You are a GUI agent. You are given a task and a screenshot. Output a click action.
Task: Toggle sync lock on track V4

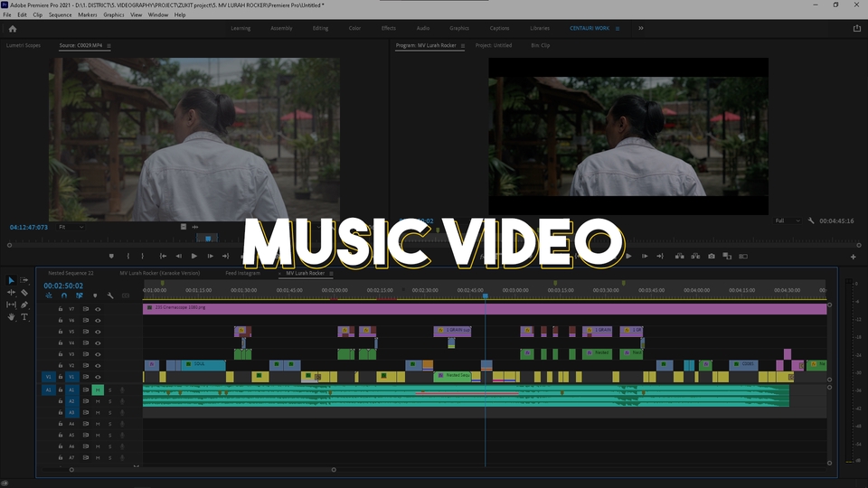tap(86, 343)
